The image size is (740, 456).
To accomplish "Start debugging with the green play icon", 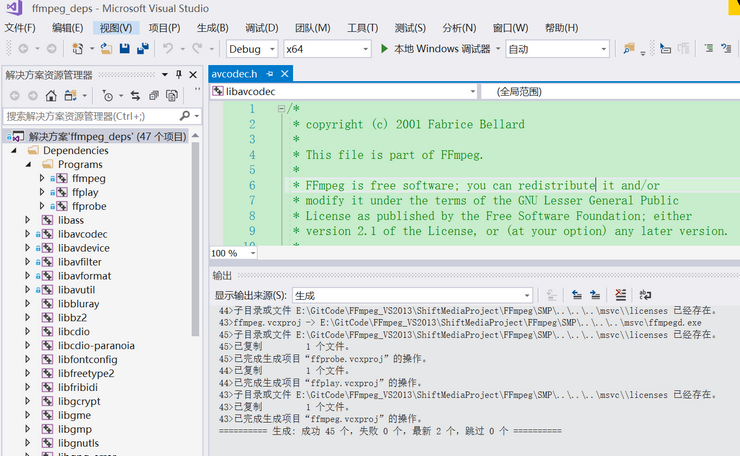I will click(x=384, y=49).
